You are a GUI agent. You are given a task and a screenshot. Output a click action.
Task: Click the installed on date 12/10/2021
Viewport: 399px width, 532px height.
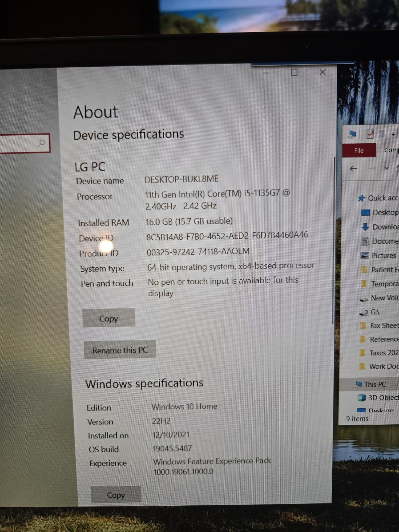click(x=171, y=435)
